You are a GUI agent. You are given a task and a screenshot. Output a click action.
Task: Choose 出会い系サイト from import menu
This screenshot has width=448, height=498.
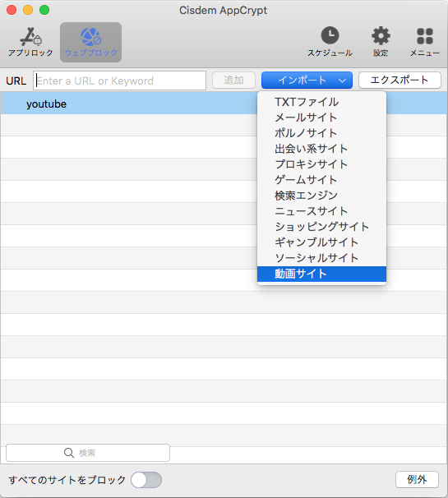click(321, 149)
